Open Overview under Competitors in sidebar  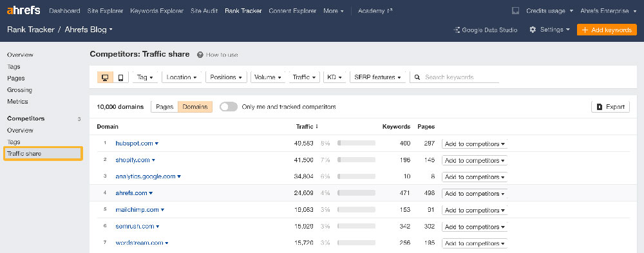[x=20, y=130]
